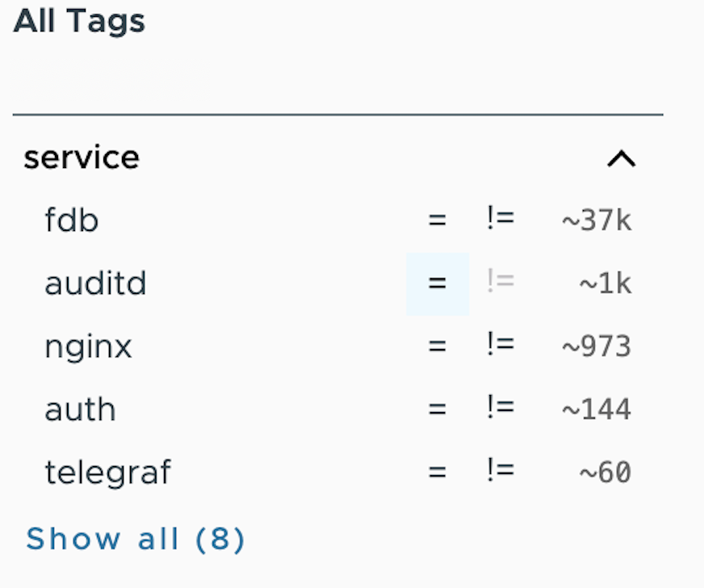Viewport: 704px width, 588px height.
Task: Select the auth tag value
Action: coord(81,409)
